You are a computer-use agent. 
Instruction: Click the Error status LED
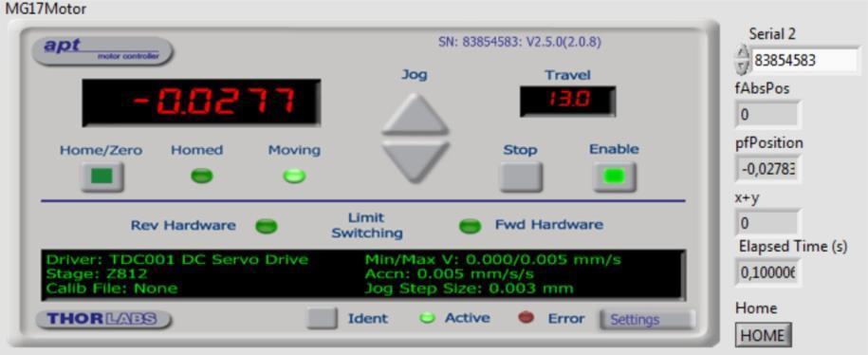coord(526,318)
